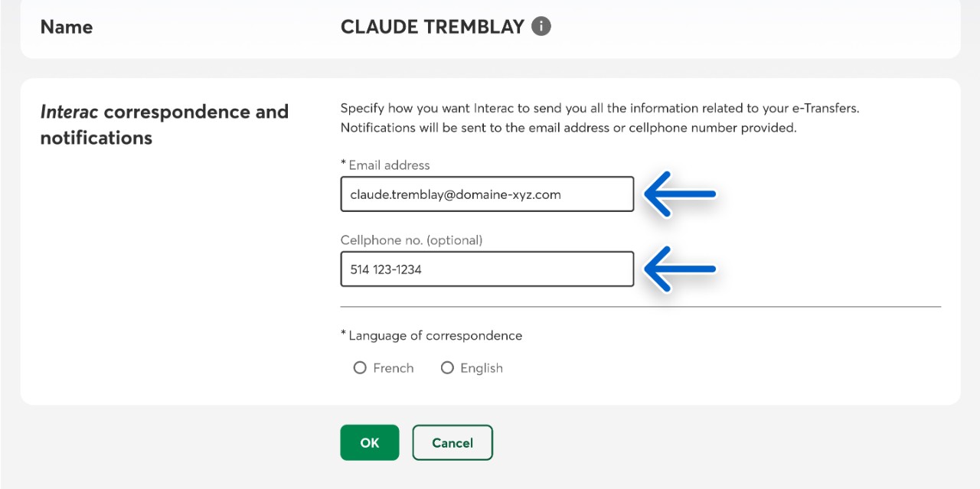
Task: Click the CLAUDE TREMBLAY name text
Action: tap(432, 27)
